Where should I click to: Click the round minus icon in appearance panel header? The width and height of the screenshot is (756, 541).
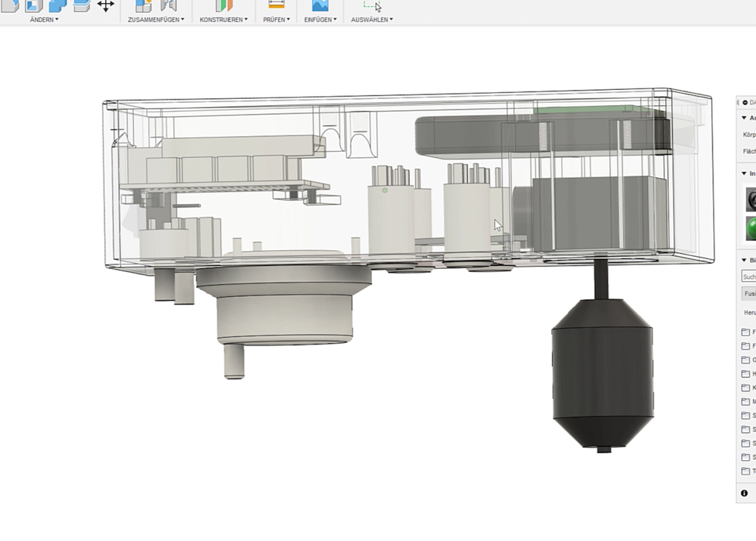pos(745,103)
